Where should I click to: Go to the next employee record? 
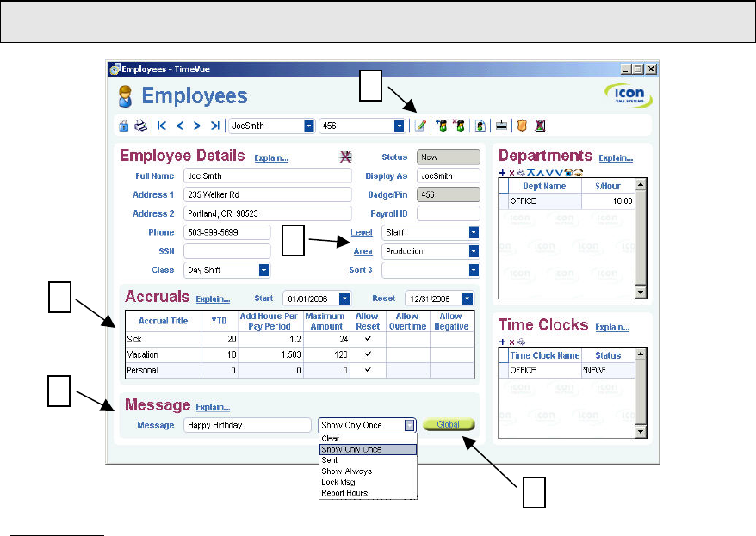coord(196,126)
